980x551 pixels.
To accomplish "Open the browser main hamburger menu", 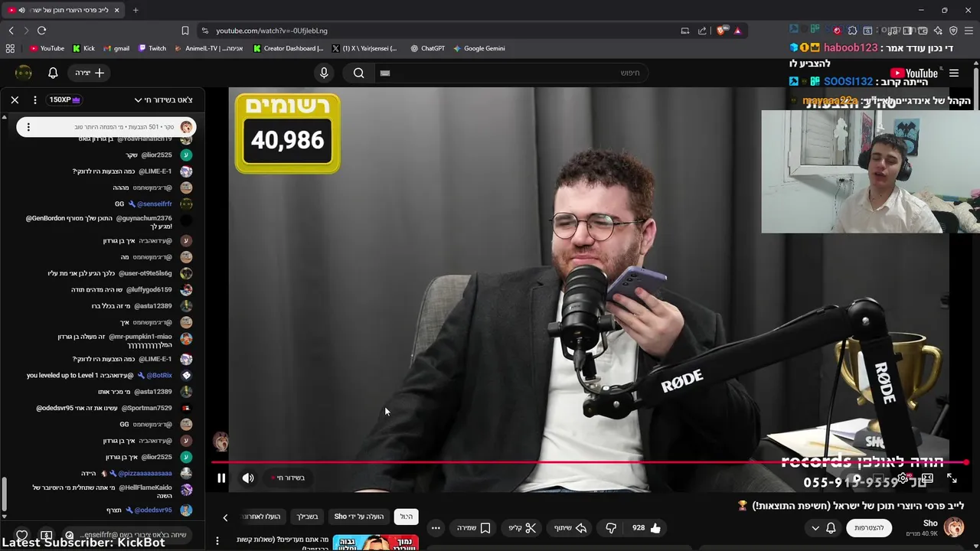I will click(x=969, y=31).
